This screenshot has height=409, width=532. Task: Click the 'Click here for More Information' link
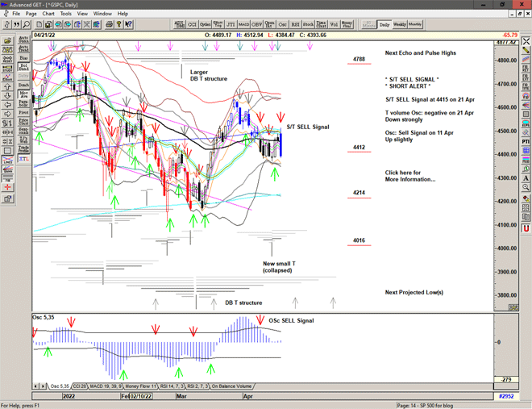click(409, 176)
